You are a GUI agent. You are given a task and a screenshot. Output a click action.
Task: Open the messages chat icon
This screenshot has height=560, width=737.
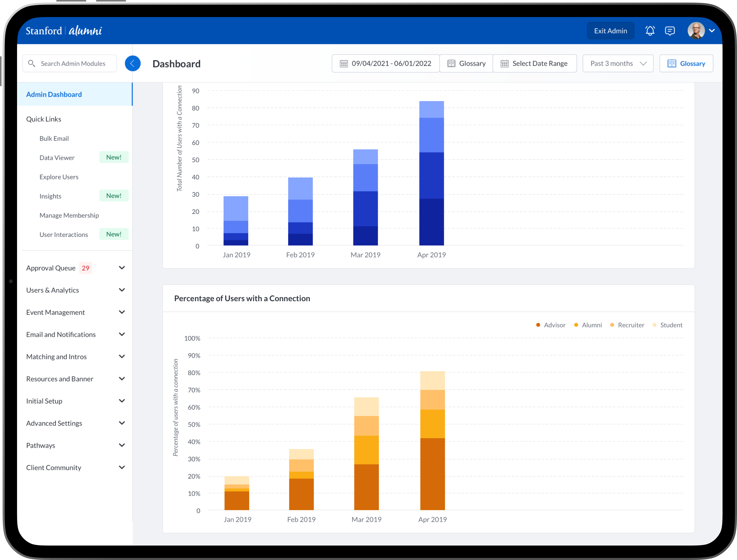tap(670, 31)
